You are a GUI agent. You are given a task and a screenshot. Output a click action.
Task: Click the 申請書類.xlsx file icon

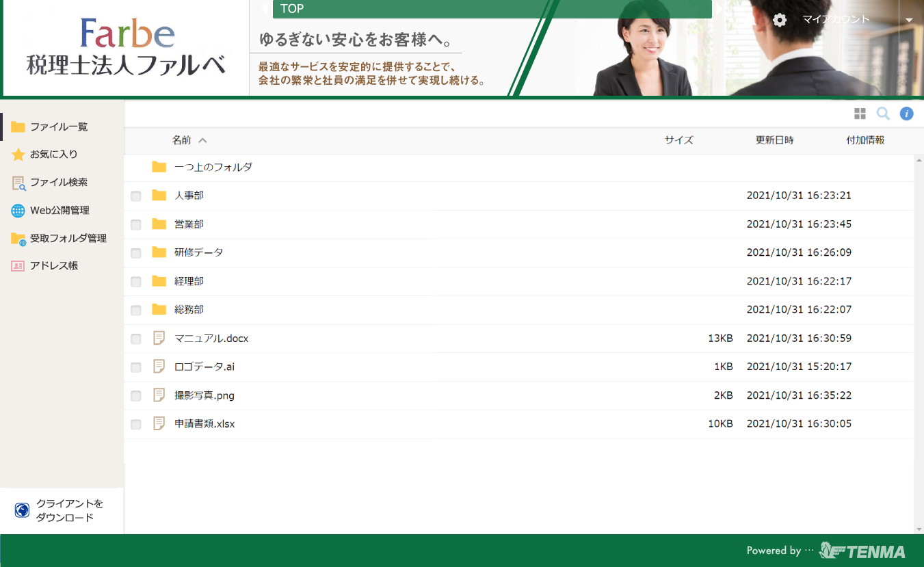point(159,424)
